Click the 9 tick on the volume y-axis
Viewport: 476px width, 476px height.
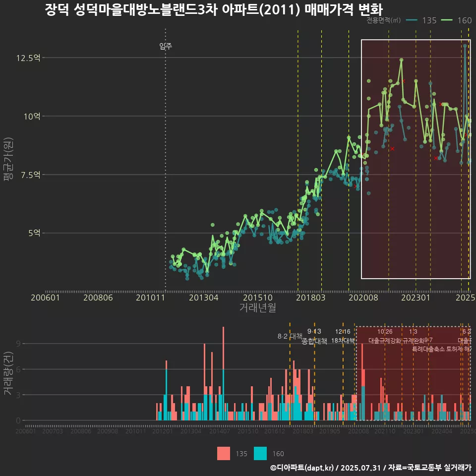tap(18, 344)
